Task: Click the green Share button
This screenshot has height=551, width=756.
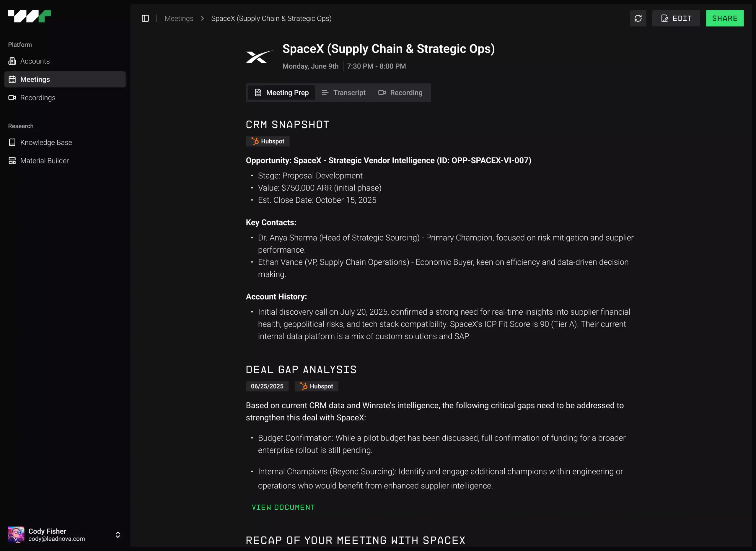Action: pos(724,18)
